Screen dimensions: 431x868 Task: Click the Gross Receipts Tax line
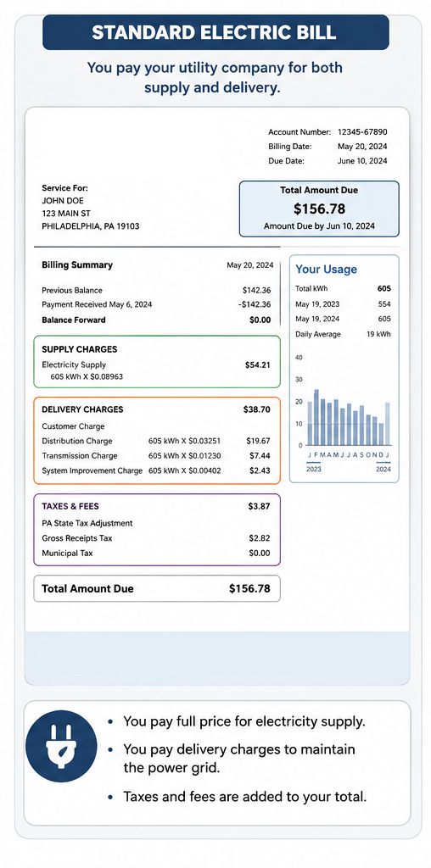[x=156, y=538]
